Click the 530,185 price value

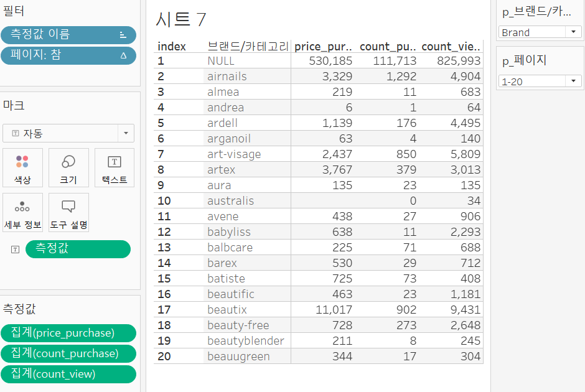point(330,61)
